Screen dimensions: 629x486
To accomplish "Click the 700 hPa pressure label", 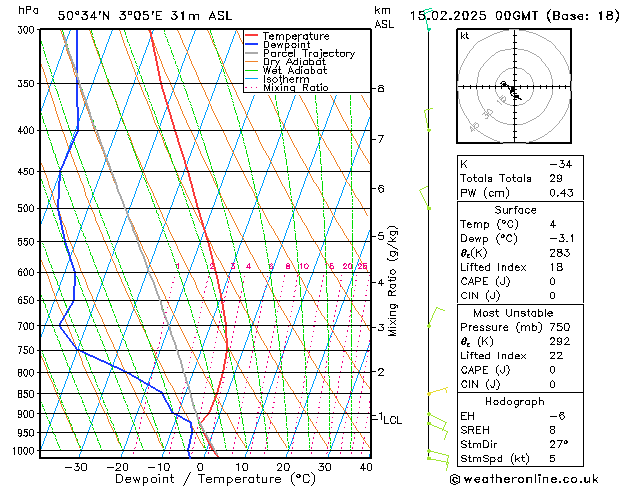I will pos(28,326).
